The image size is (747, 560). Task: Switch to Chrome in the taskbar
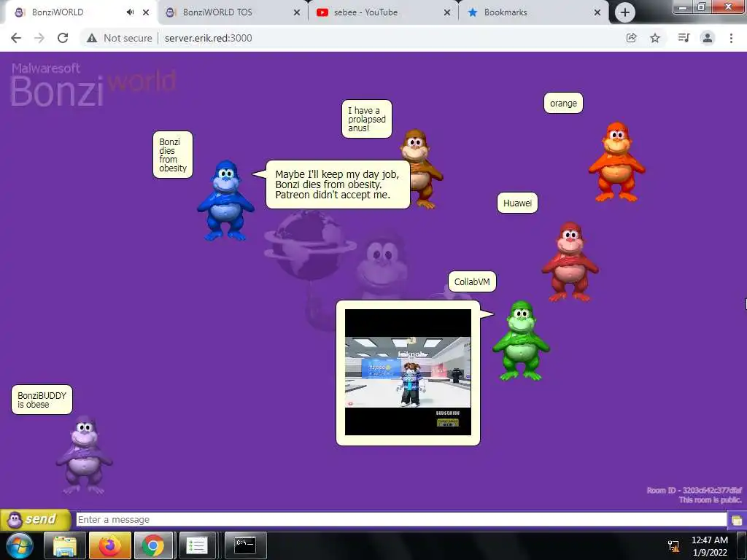(153, 545)
